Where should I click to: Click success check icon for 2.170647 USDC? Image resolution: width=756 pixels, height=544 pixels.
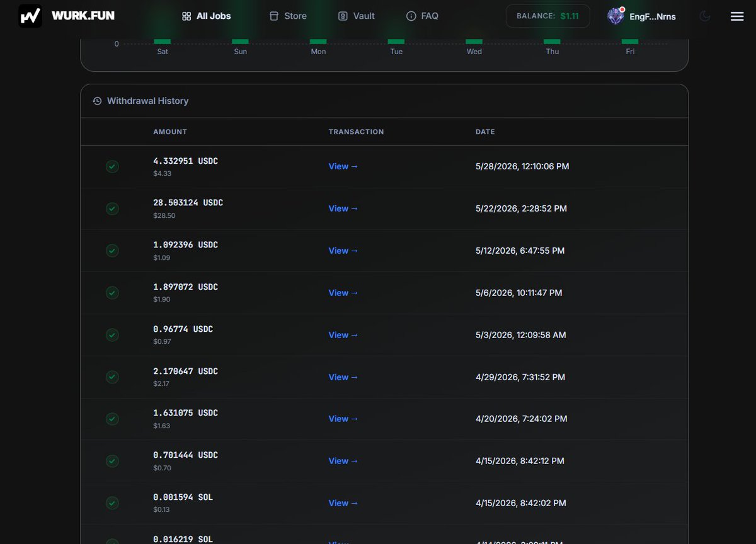(x=112, y=377)
